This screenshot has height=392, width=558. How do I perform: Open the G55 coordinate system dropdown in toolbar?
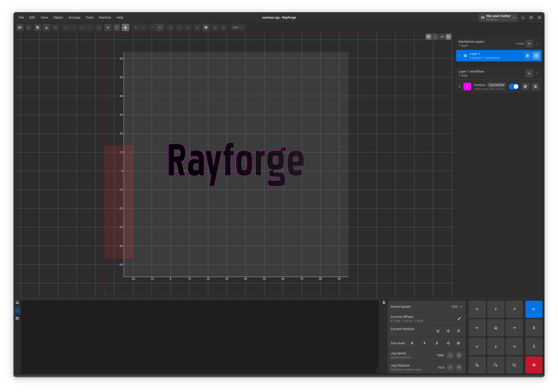pyautogui.click(x=237, y=27)
